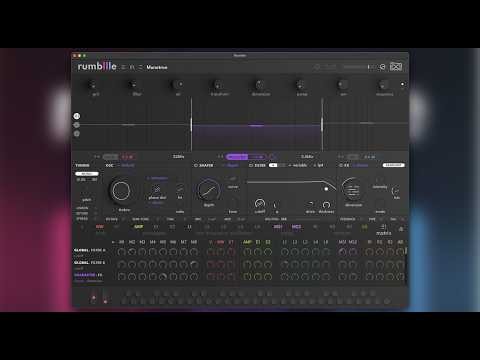Image resolution: width=480 pixels, height=360 pixels.
Task: Select the TIMBRE section label
Action: [x=82, y=165]
